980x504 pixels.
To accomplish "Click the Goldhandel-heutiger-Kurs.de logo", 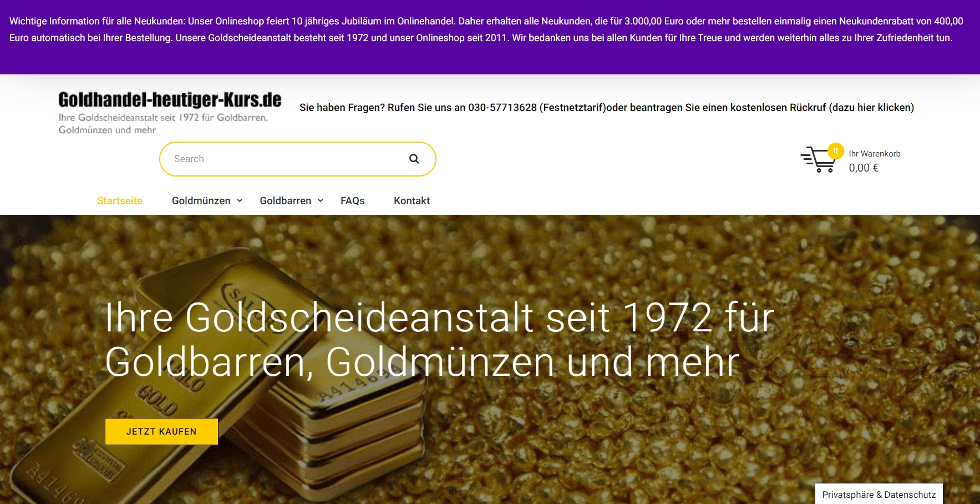I will 170,113.
